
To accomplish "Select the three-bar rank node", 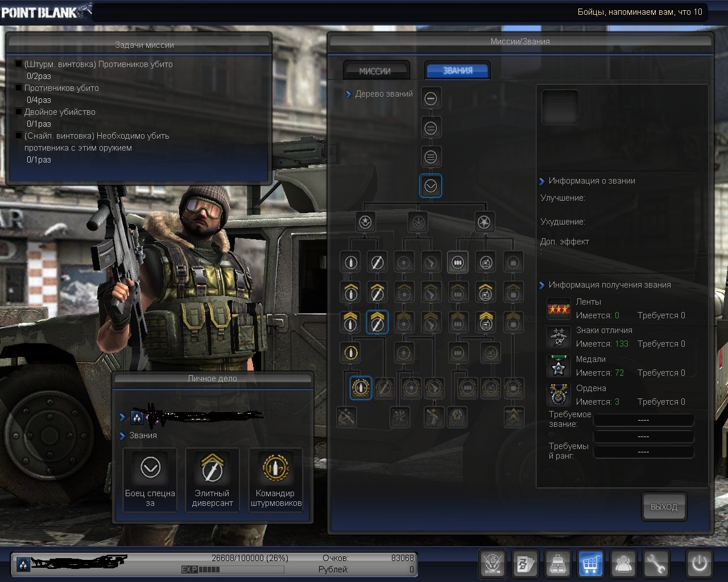I will click(x=431, y=156).
